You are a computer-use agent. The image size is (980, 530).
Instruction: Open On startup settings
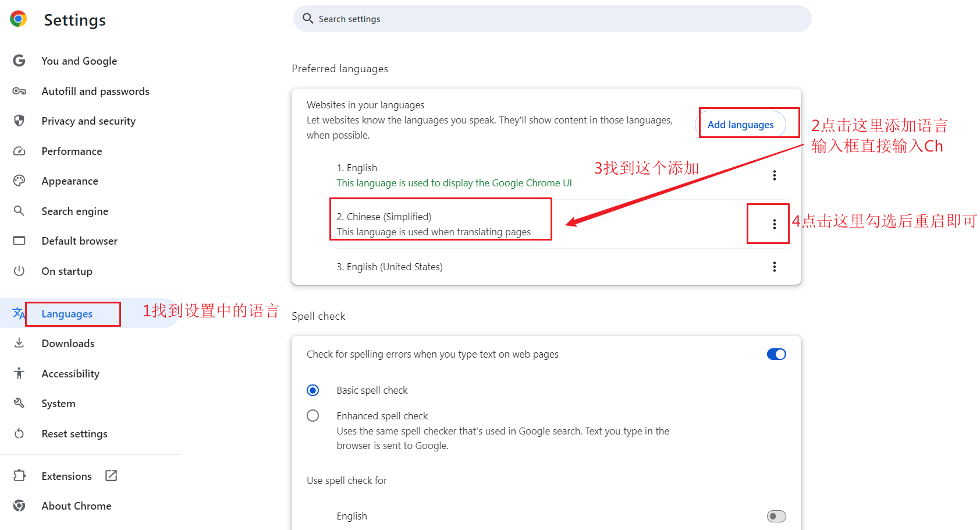[x=67, y=271]
